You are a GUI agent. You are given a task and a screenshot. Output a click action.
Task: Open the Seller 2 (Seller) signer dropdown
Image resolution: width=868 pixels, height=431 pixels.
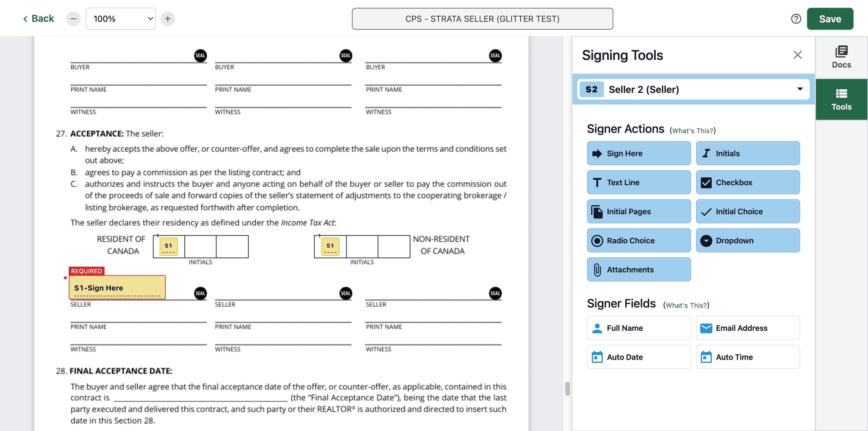pyautogui.click(x=694, y=89)
